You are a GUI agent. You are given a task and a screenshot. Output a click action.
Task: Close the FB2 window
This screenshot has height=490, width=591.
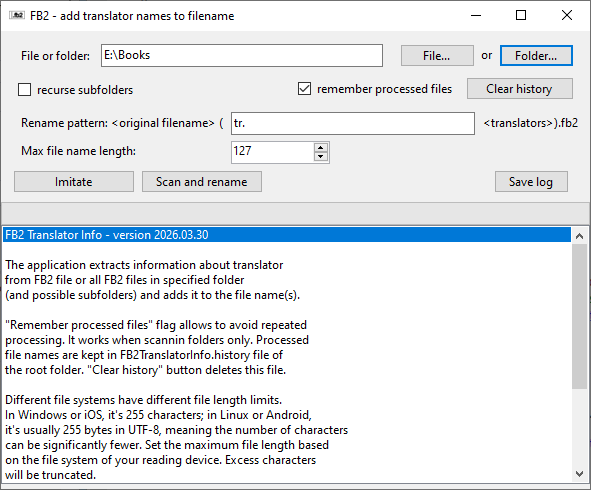coord(567,15)
